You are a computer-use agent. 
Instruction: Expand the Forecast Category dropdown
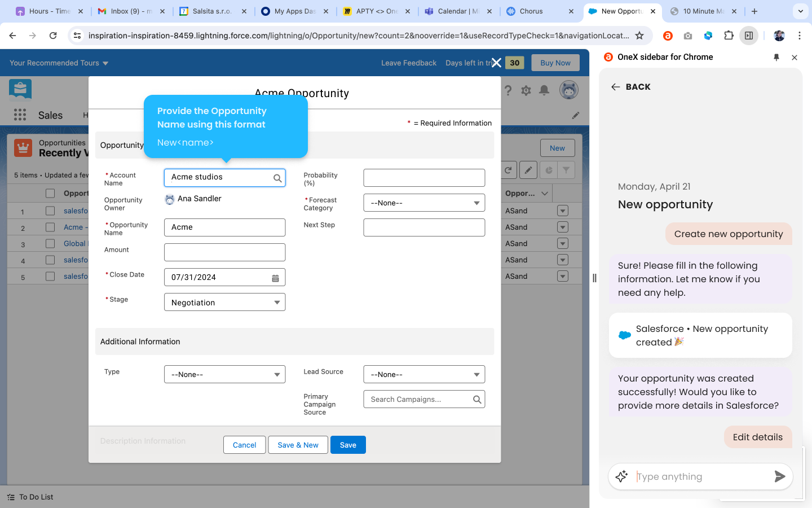click(424, 203)
